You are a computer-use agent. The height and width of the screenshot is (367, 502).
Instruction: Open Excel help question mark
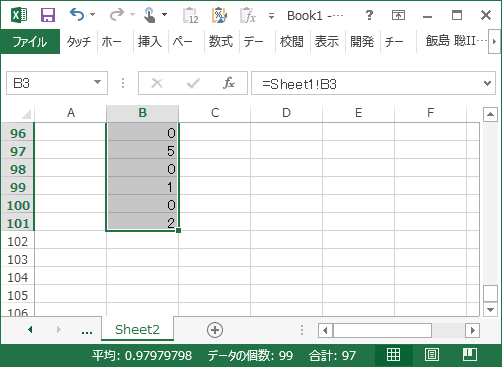[369, 15]
